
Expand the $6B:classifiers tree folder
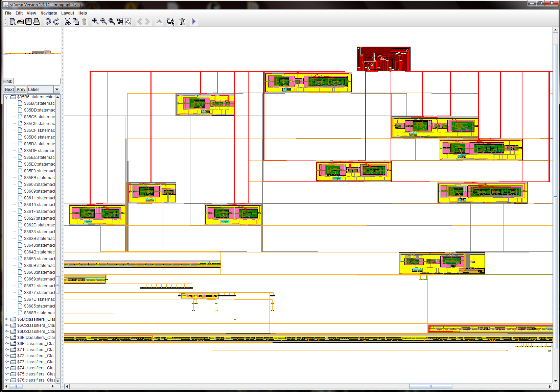click(x=6, y=319)
